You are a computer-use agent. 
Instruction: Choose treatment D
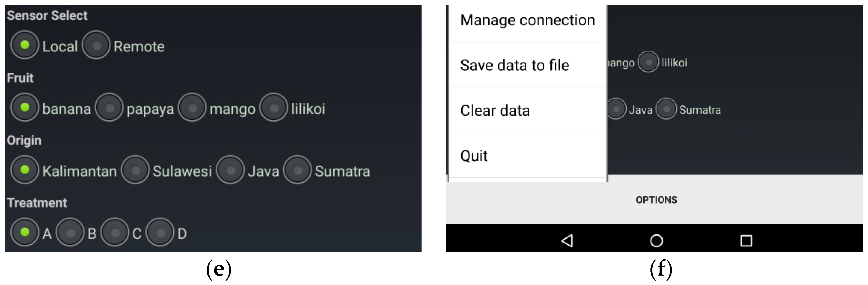click(x=160, y=232)
